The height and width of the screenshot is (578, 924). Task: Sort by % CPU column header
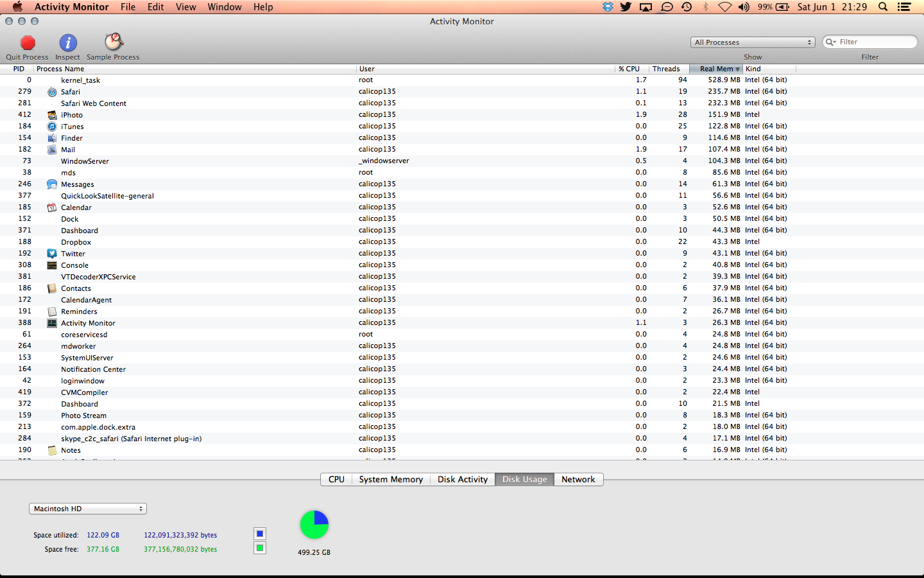click(631, 69)
